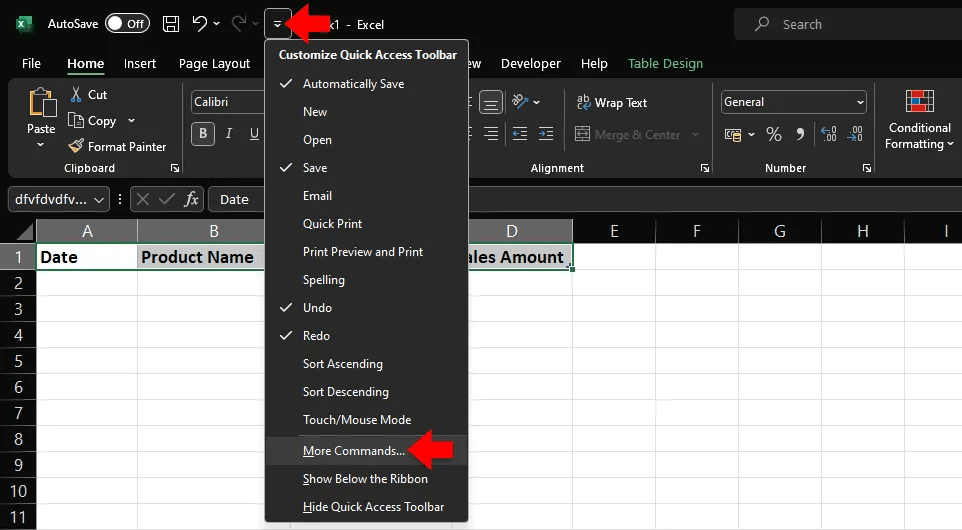This screenshot has width=962, height=530.
Task: Check Spelling in Quick Access menu
Action: 366,280
